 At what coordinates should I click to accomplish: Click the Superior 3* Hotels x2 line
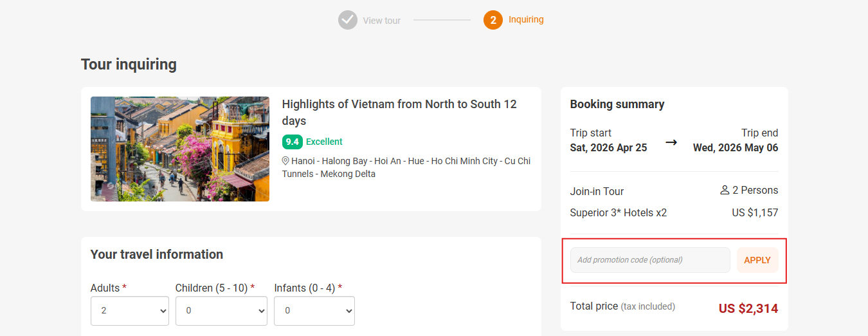click(618, 212)
